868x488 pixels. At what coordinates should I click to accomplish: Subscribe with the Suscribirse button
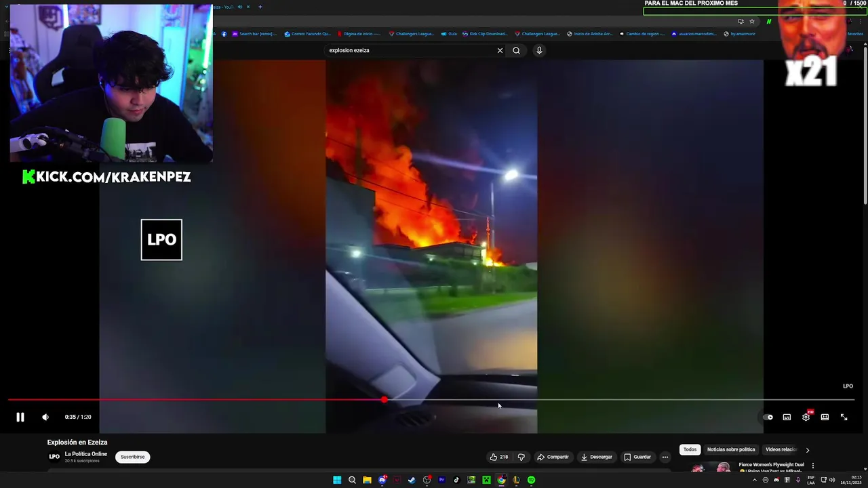(132, 457)
